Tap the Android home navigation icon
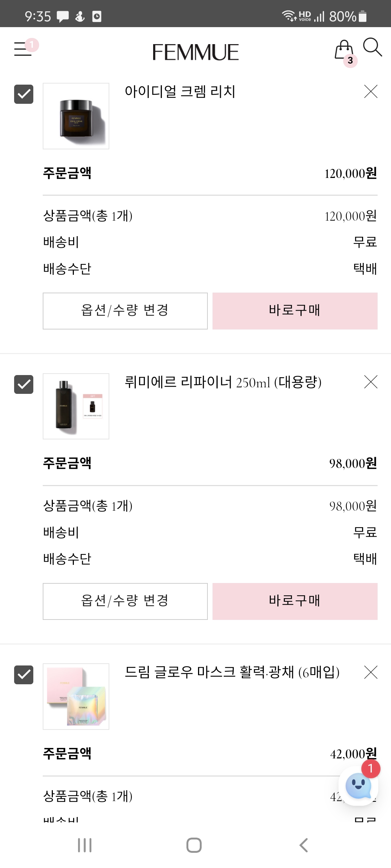 pos(194,845)
